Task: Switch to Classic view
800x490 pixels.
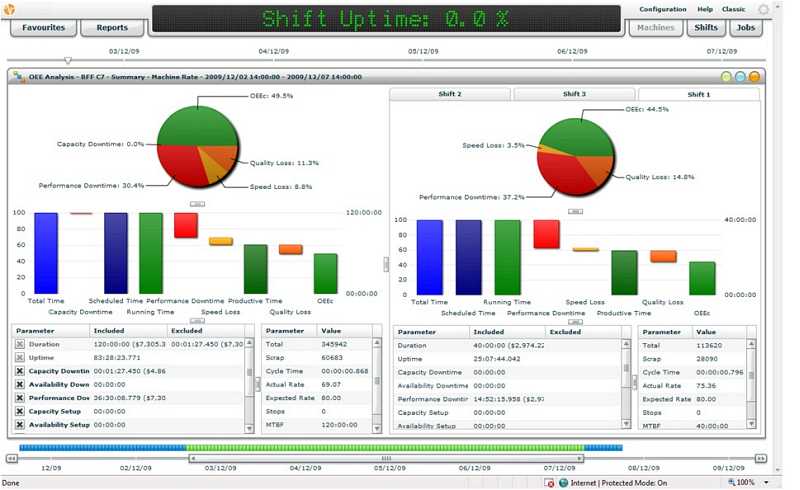Action: (734, 9)
